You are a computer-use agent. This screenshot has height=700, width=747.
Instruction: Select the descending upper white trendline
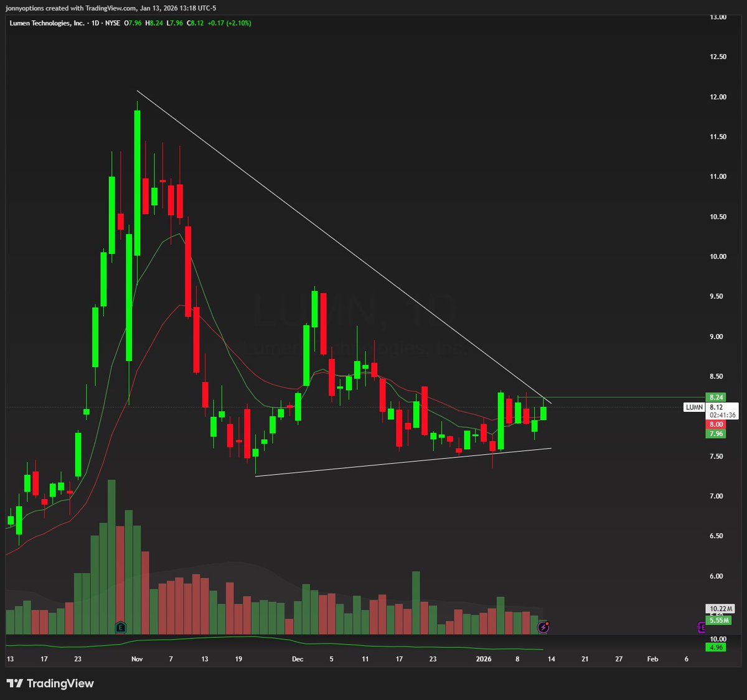344,247
